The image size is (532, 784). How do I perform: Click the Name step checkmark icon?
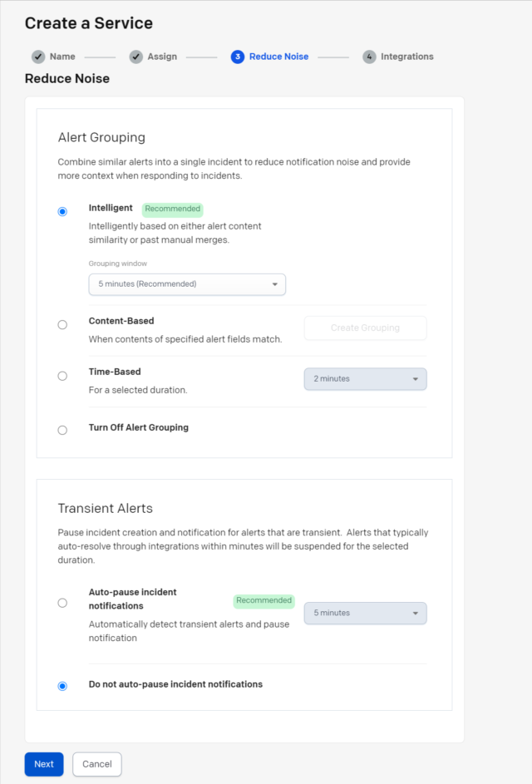(x=39, y=57)
